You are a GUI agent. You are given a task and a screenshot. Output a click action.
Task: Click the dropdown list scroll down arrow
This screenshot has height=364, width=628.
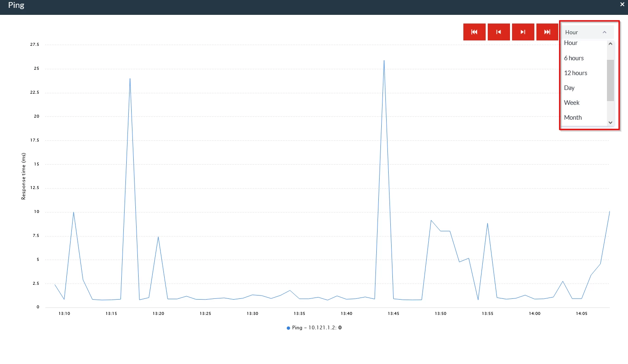click(610, 123)
